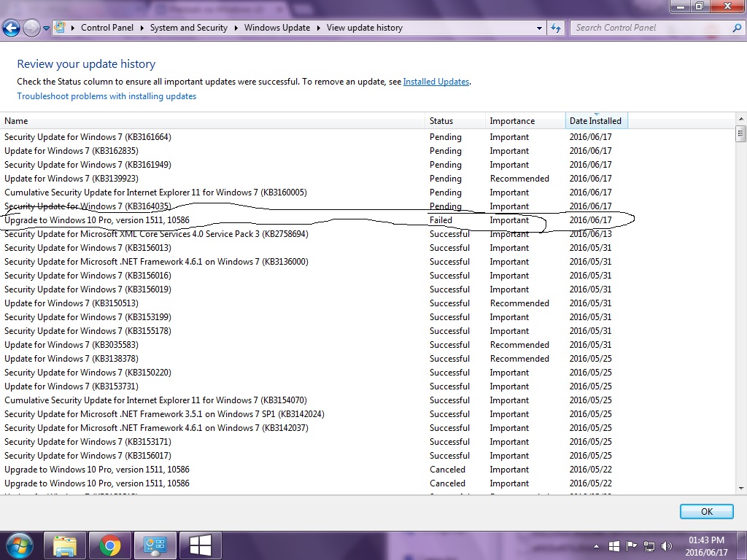Launch Google Chrome from taskbar

(x=110, y=546)
